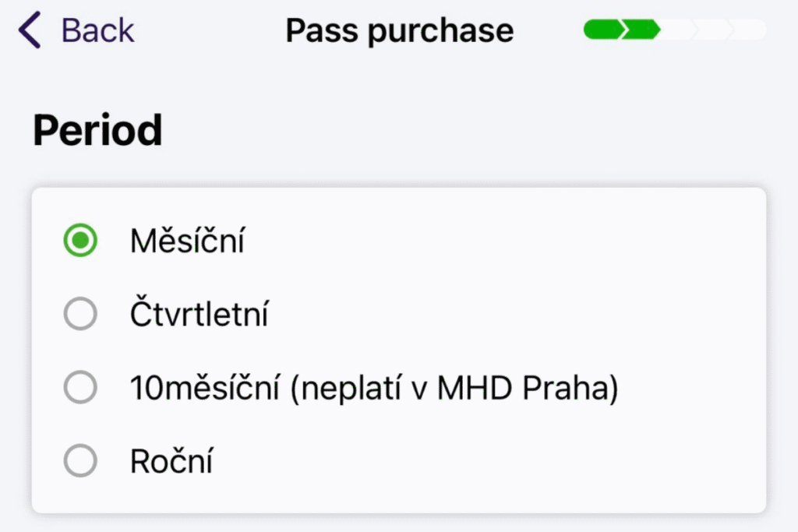798x532 pixels.
Task: Choose the 10měsíční pass option
Action: point(79,387)
